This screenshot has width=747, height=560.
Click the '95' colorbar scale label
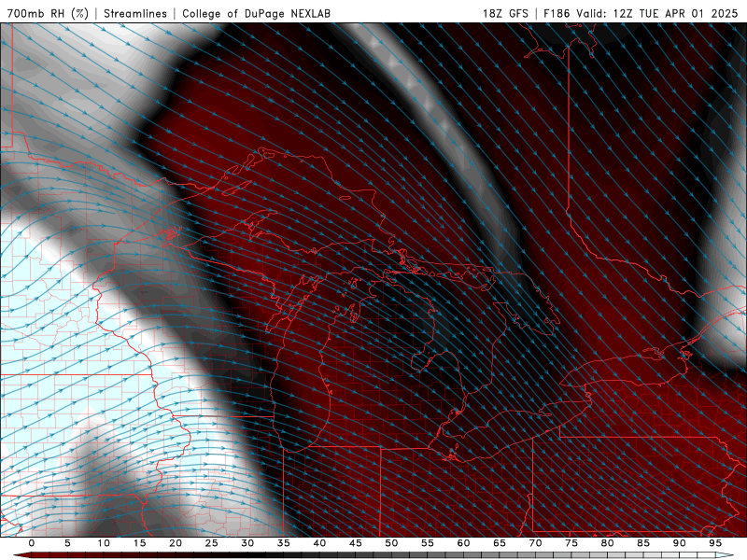coord(715,543)
